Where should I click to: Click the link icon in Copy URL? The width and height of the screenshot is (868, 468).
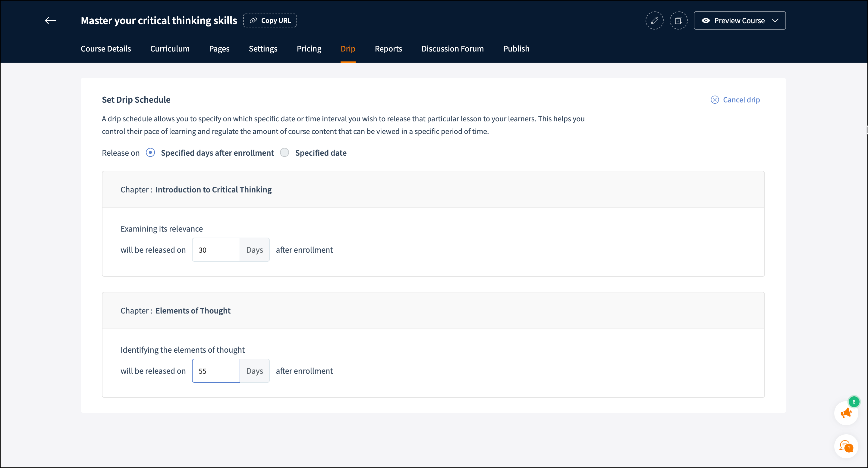[x=253, y=20]
